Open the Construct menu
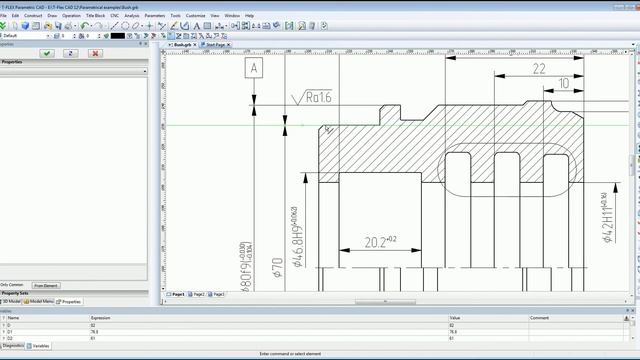Viewport: 640px width, 360px height. point(33,16)
